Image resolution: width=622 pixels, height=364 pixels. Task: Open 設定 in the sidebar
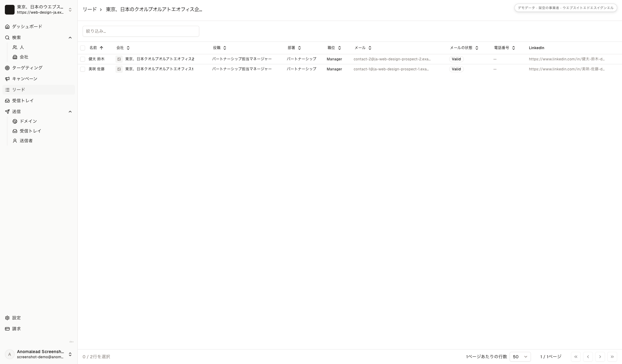pos(39,318)
